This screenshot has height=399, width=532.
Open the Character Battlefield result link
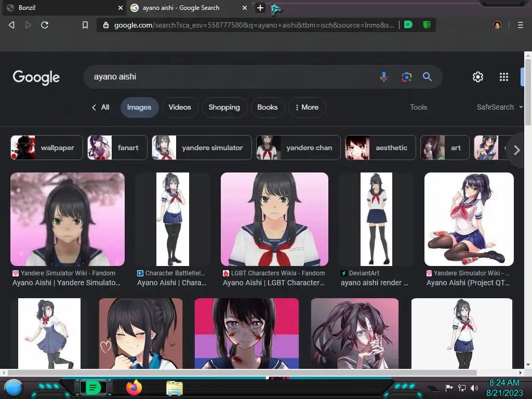point(171,278)
